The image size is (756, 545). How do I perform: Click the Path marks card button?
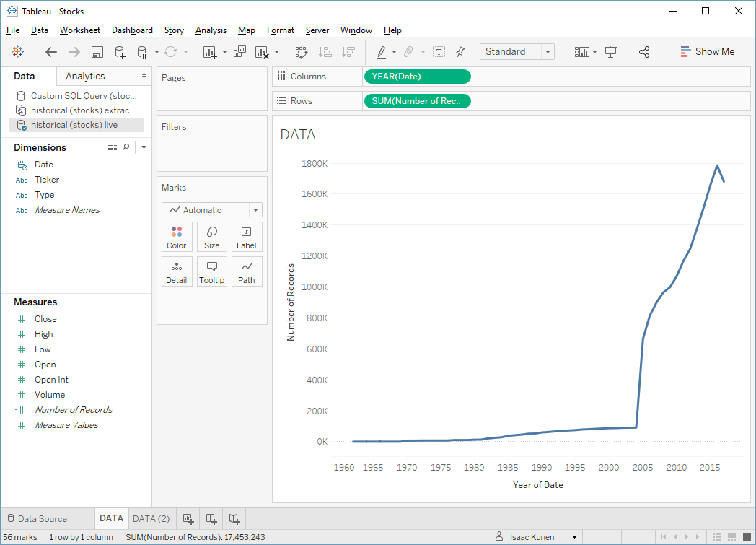point(247,271)
